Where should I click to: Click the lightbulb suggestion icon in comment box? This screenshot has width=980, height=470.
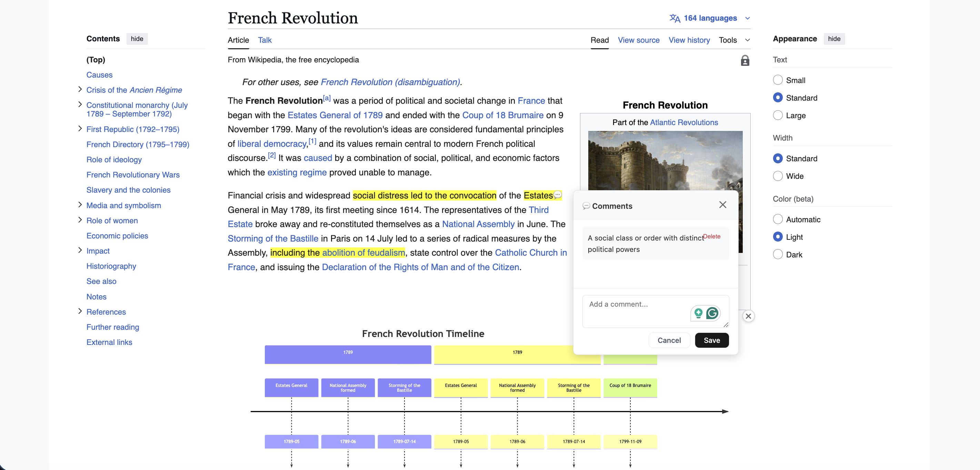coord(698,313)
